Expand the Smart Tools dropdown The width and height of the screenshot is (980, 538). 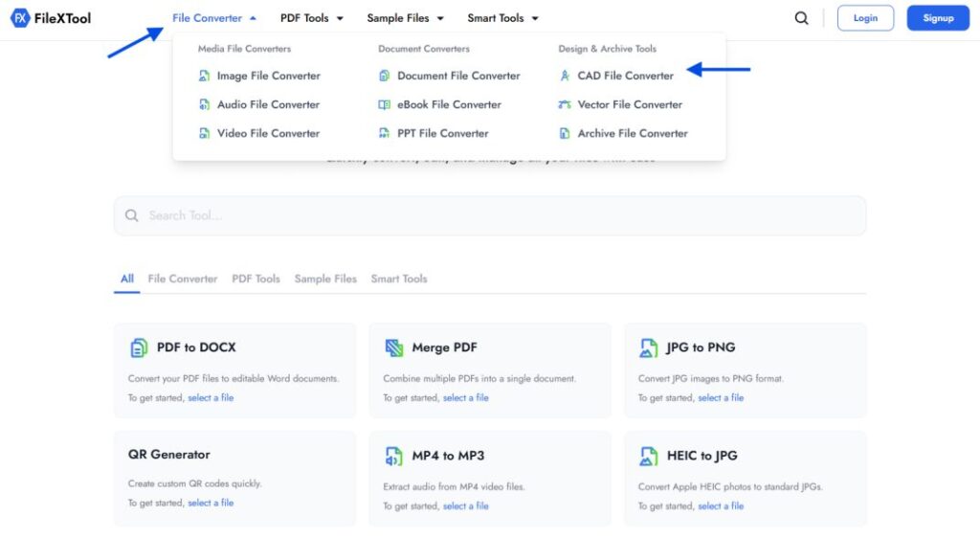(502, 18)
